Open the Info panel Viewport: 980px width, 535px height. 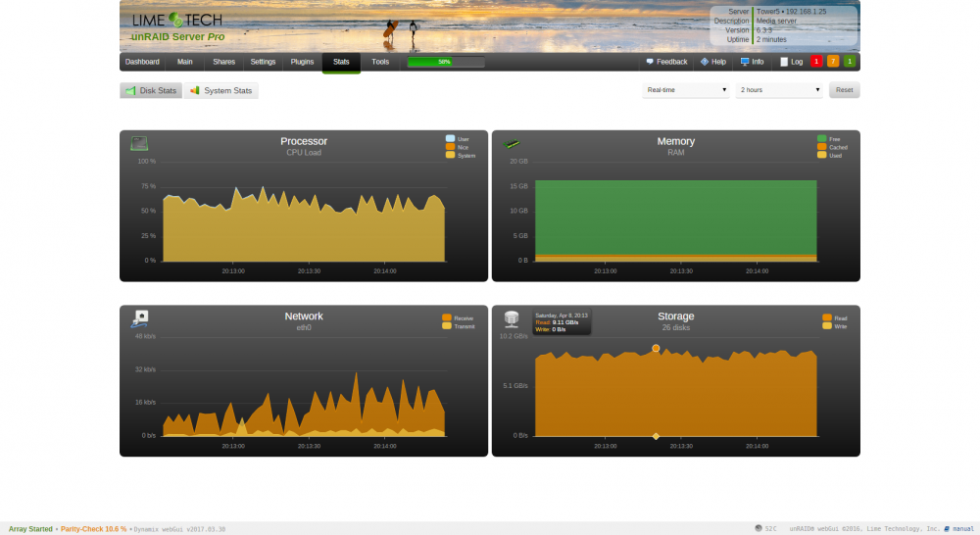pyautogui.click(x=752, y=62)
